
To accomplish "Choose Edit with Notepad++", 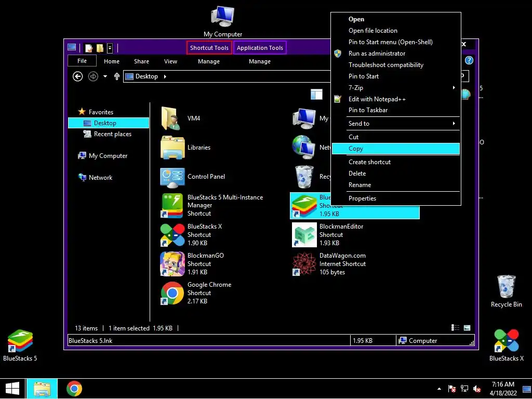I will [x=395, y=99].
